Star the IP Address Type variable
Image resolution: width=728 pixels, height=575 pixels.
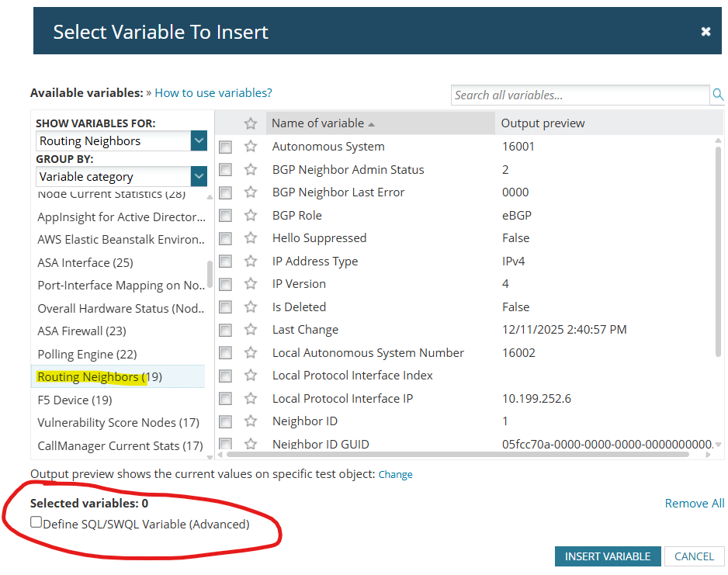tap(251, 261)
